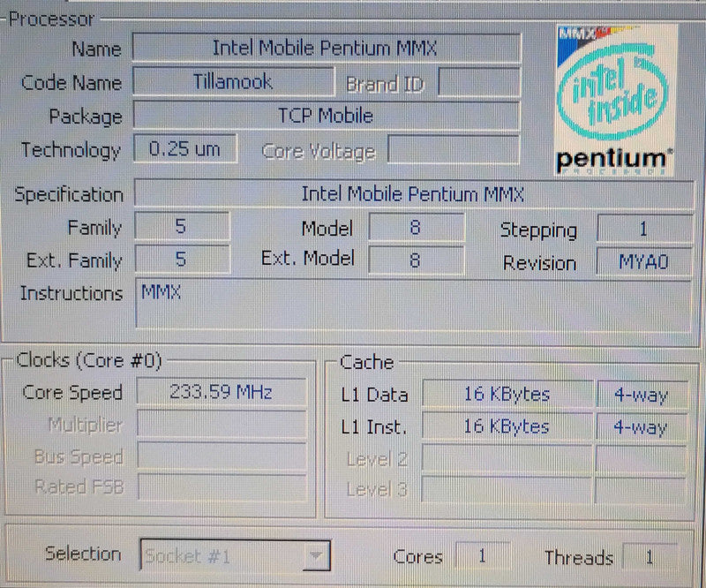Select the Code Name value 'Tillamook'

[234, 82]
